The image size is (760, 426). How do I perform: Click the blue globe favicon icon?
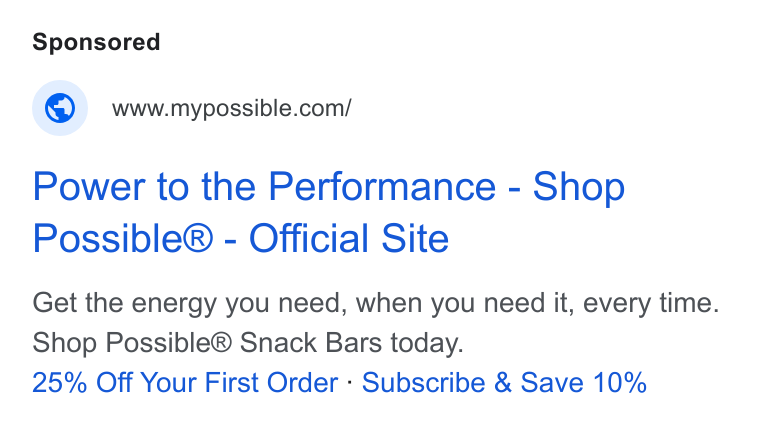(60, 108)
